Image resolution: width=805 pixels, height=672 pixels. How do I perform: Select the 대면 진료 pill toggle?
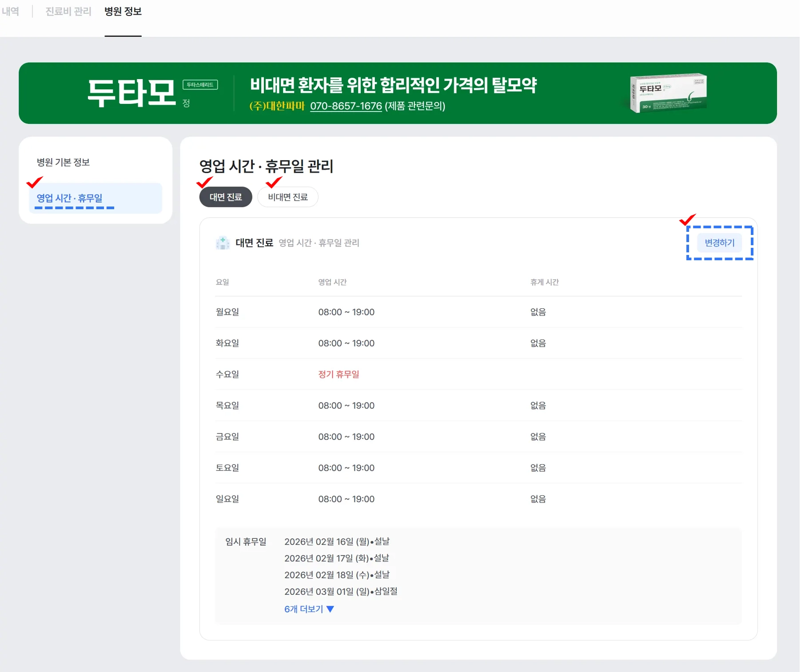tap(225, 197)
